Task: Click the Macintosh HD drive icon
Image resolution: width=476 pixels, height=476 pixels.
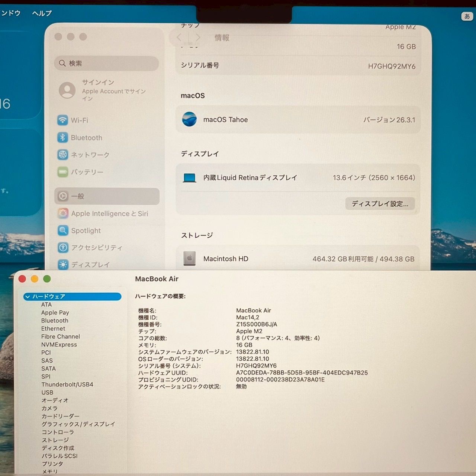Action: 189,258
